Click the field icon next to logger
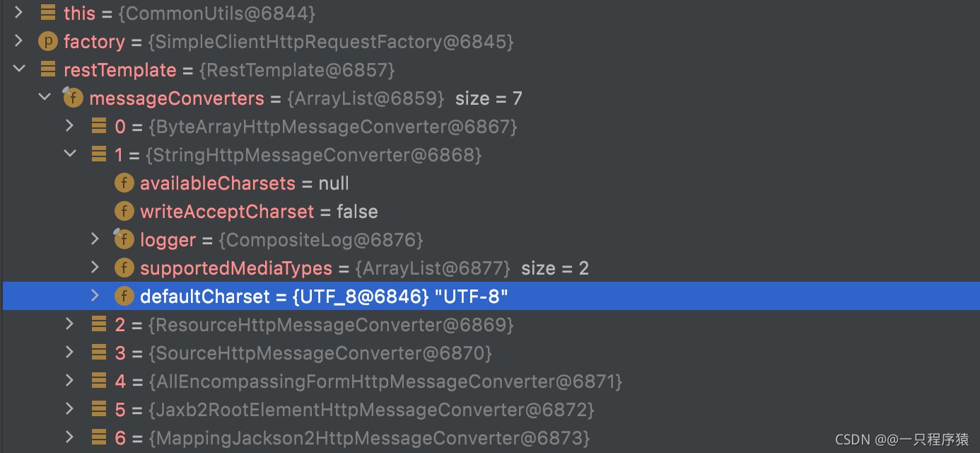The width and height of the screenshot is (980, 453). (x=124, y=239)
